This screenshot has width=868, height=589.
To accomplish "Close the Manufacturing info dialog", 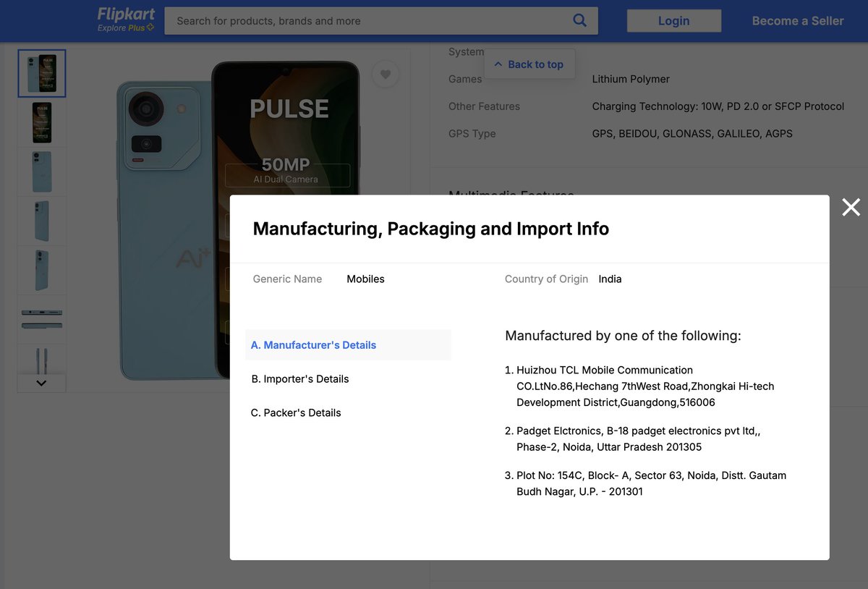I will click(x=851, y=208).
